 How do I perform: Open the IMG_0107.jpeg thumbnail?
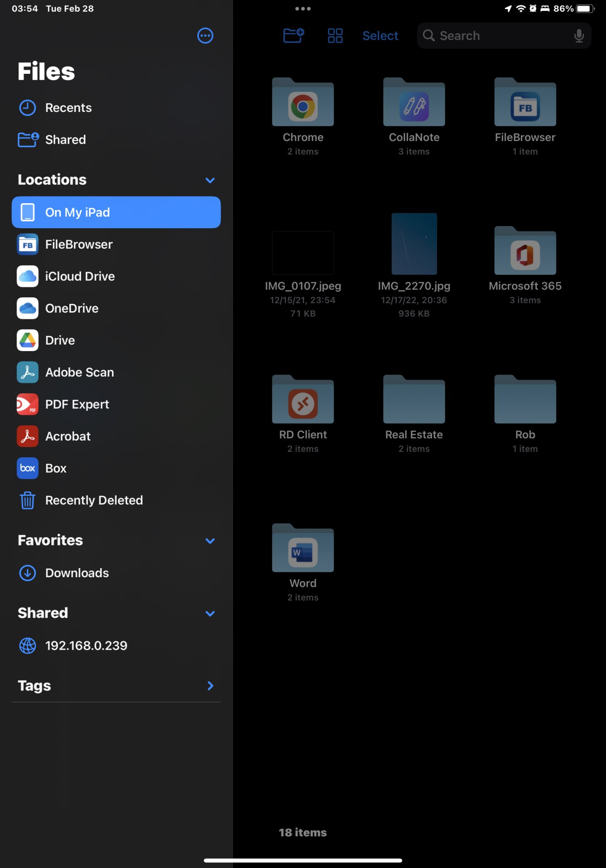pos(303,253)
